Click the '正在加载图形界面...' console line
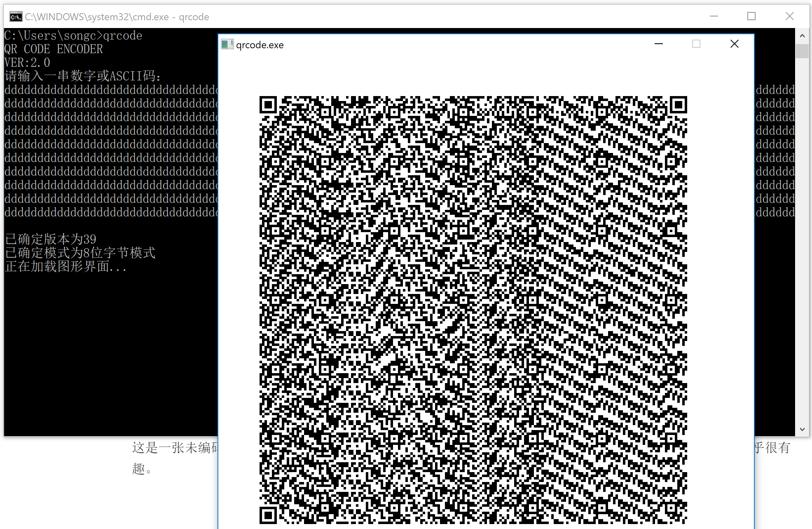 pos(66,266)
